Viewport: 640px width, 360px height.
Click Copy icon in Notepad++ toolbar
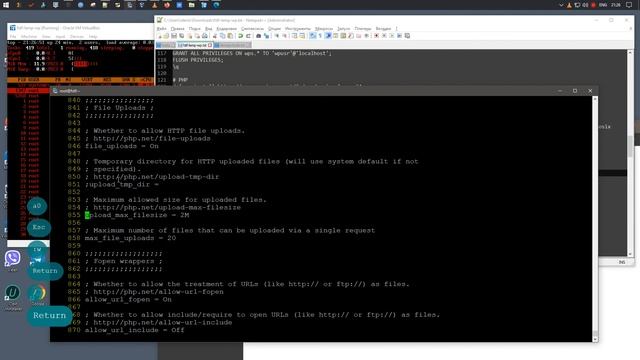(x=222, y=36)
